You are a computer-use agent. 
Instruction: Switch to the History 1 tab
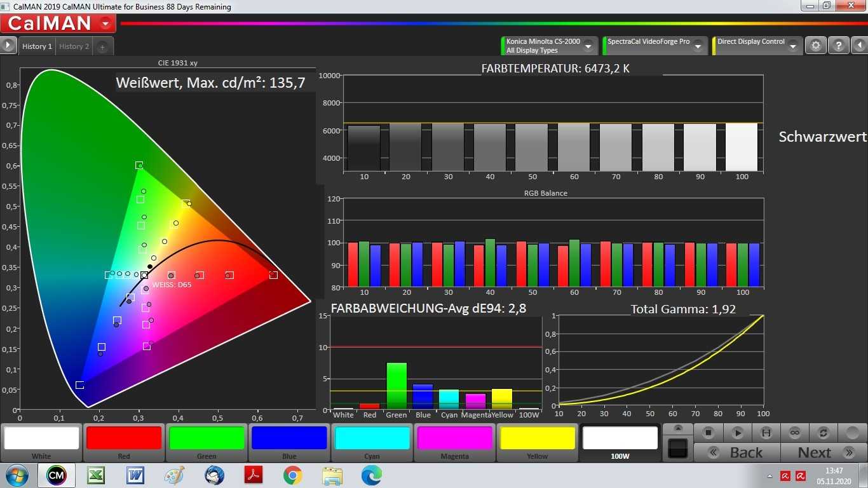click(37, 46)
